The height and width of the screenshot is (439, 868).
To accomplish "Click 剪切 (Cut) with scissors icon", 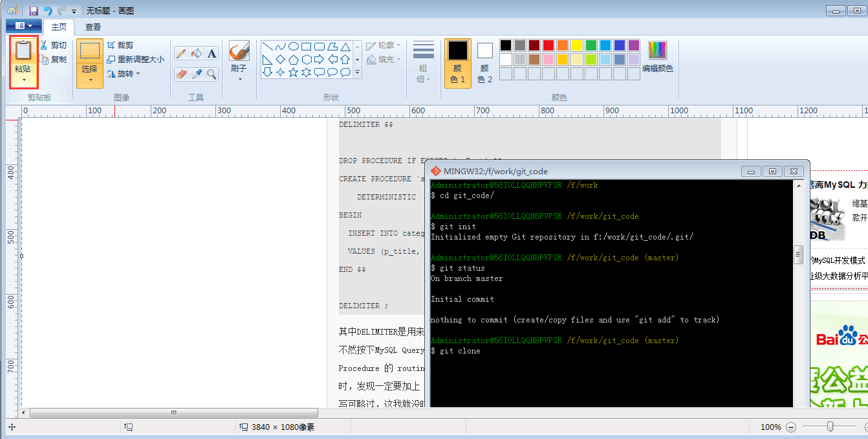I will pyautogui.click(x=53, y=45).
